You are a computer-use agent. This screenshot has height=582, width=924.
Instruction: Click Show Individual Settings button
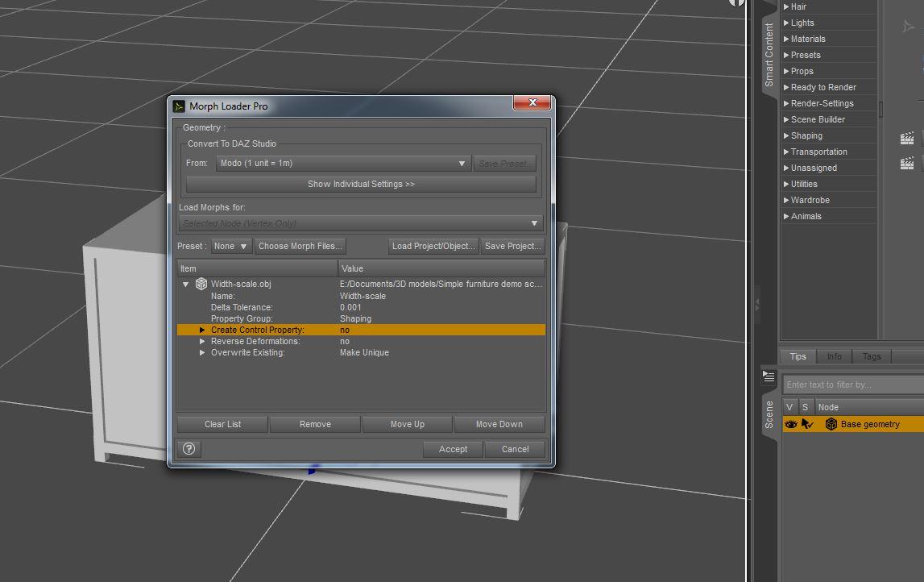click(x=361, y=184)
